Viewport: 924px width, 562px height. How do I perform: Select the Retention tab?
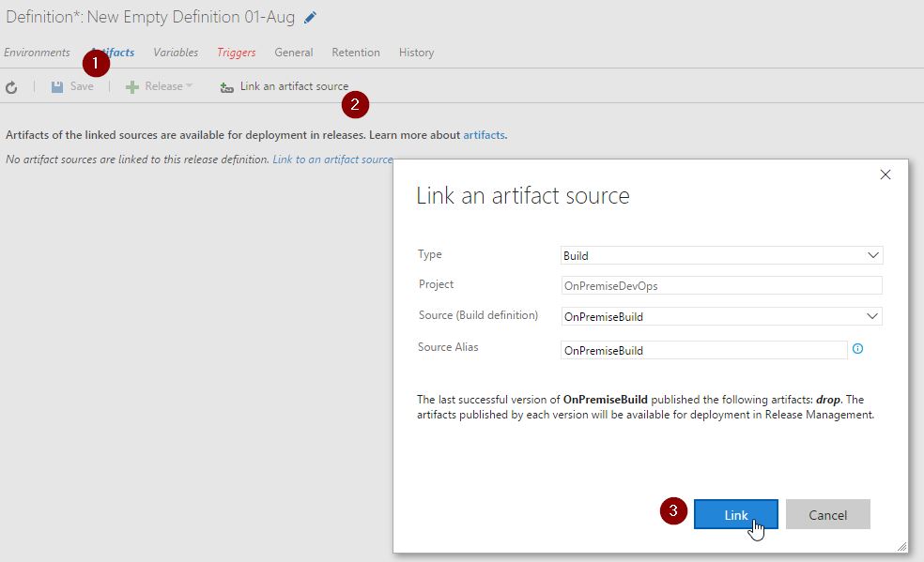click(x=356, y=53)
